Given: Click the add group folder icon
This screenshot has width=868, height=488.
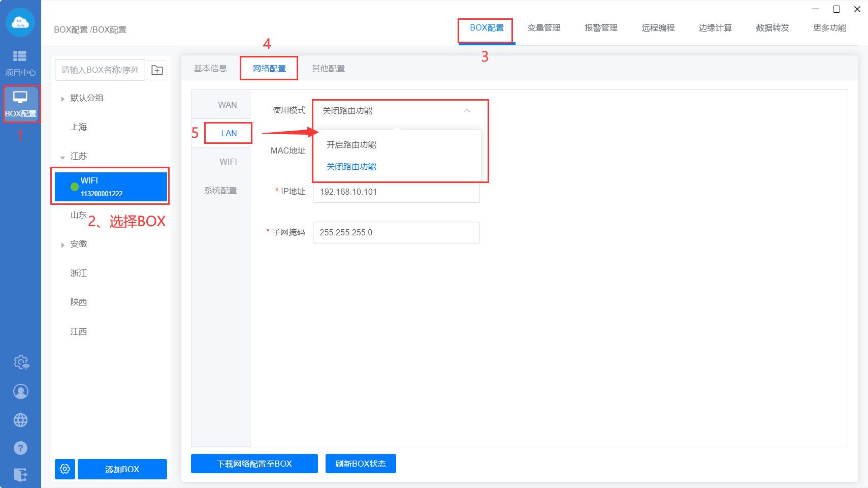Looking at the screenshot, I should (157, 70).
